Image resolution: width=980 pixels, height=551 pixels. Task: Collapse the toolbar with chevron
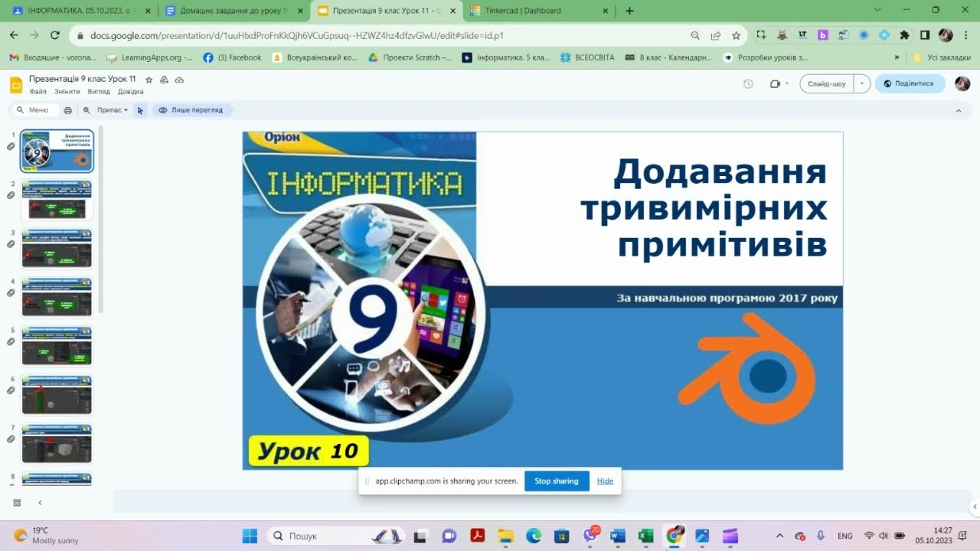(x=959, y=110)
